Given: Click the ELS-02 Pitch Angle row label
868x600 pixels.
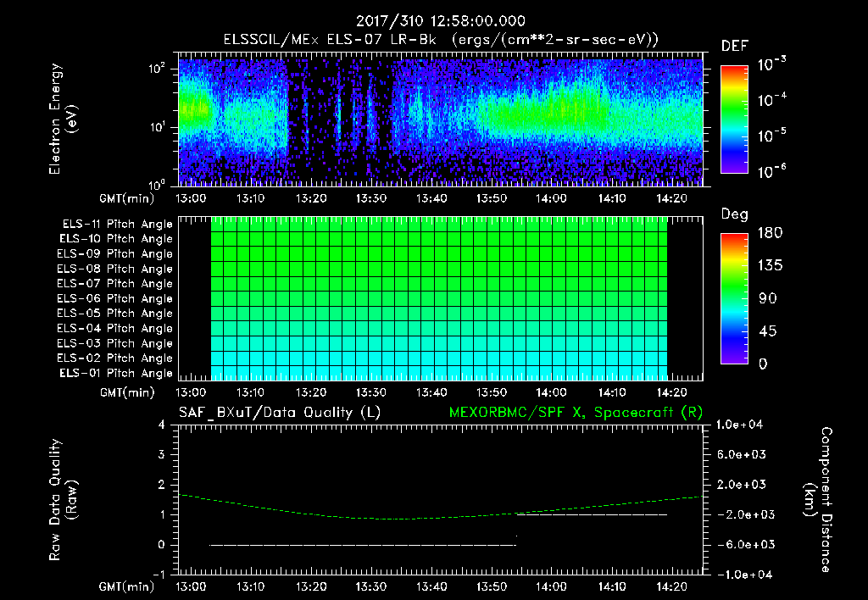Looking at the screenshot, I should tap(115, 358).
